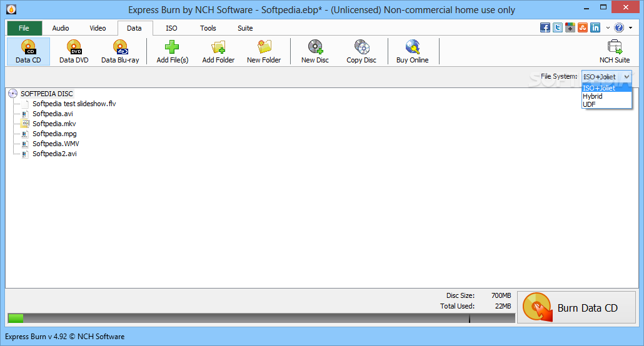
Task: Open the Help question mark icon
Action: 619,28
